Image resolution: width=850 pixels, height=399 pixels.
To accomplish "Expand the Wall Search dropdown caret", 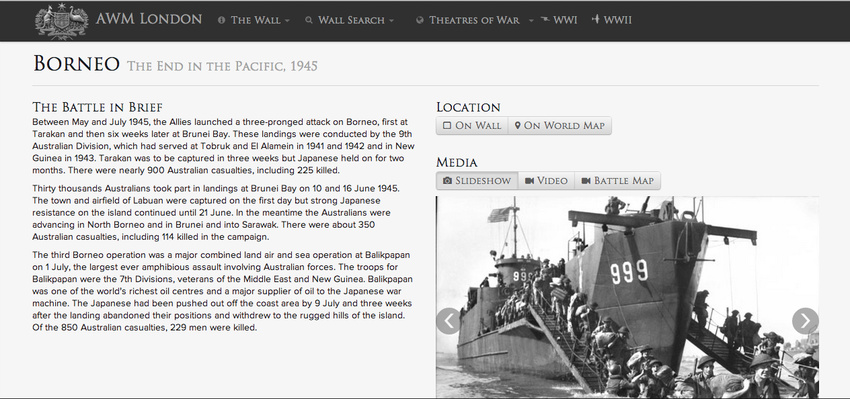I will click(391, 21).
